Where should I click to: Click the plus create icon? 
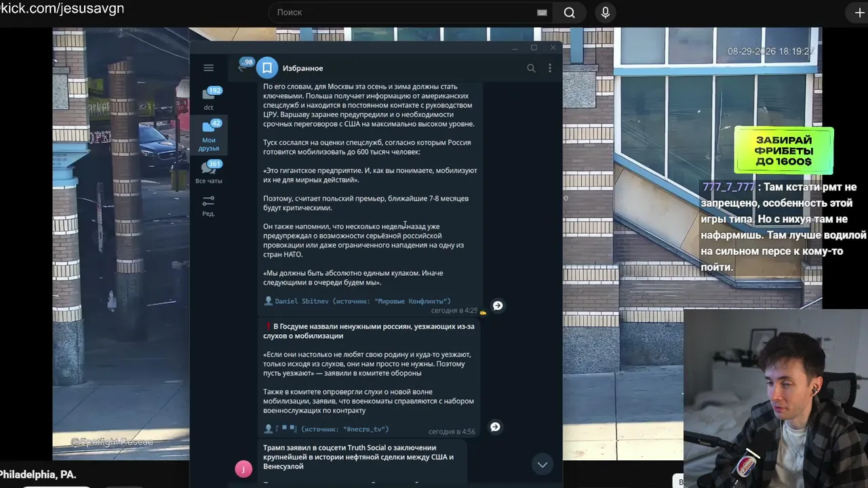(x=859, y=12)
